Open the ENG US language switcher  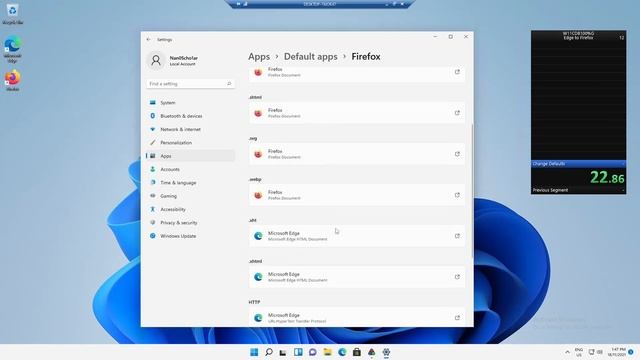(579, 352)
